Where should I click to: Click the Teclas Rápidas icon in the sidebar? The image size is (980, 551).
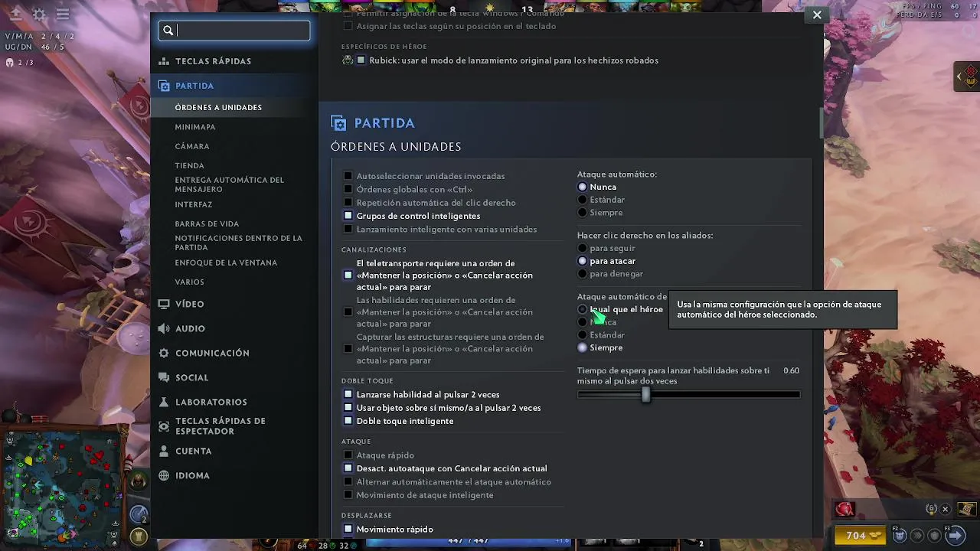pyautogui.click(x=164, y=61)
